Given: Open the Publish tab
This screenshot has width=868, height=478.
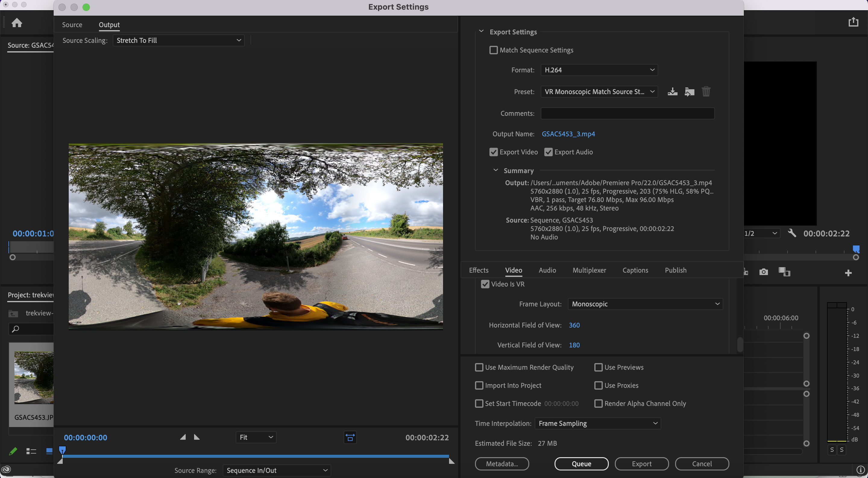Looking at the screenshot, I should 676,270.
